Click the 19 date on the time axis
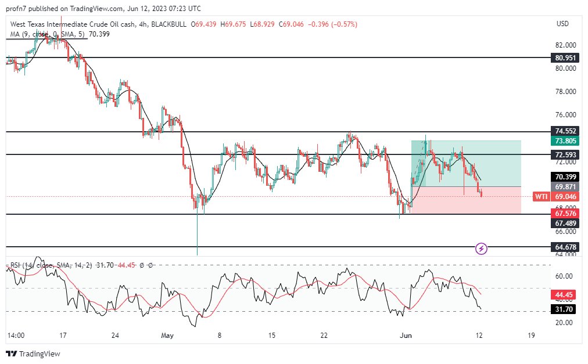 tap(531, 335)
